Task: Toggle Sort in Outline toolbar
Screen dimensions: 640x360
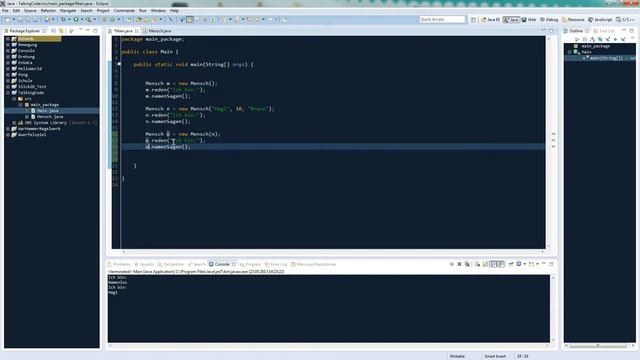Action: pos(592,39)
